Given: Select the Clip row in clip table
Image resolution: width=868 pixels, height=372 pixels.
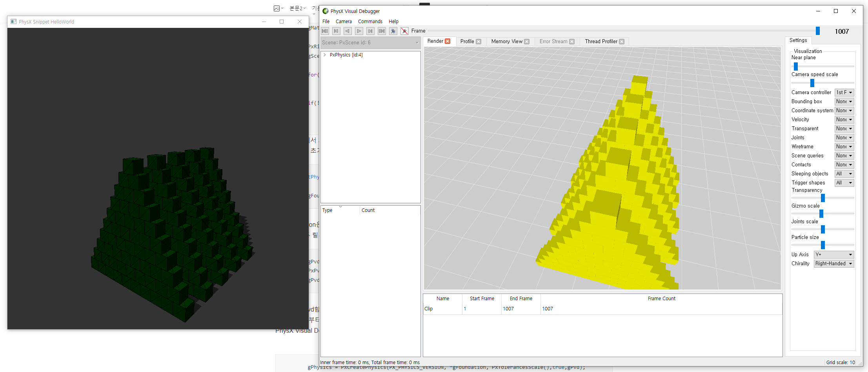Looking at the screenshot, I should coord(602,309).
